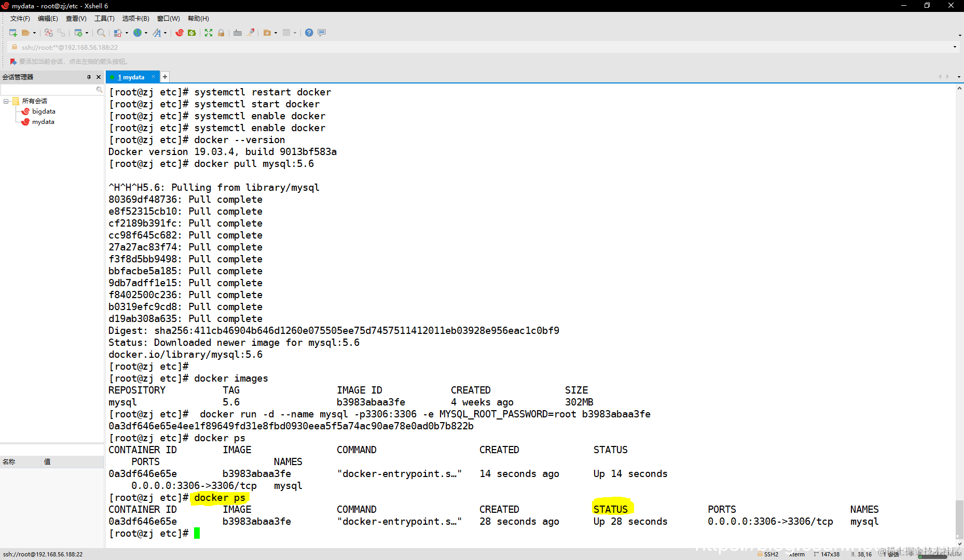964x560 pixels.
Task: Click the red Xshell swirl toolbar icon
Action: coord(180,33)
